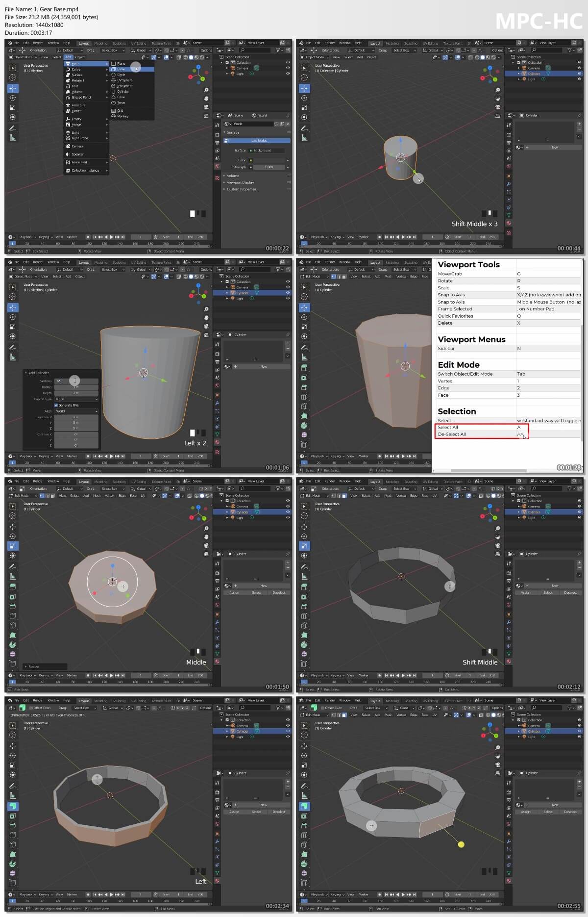Click solid shading sphere in 00:00:22 frame header
The image size is (588, 917).
pos(191,57)
